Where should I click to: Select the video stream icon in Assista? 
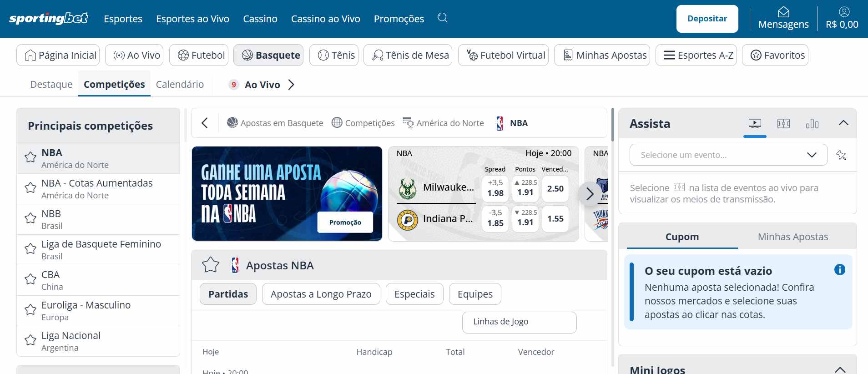(x=755, y=123)
